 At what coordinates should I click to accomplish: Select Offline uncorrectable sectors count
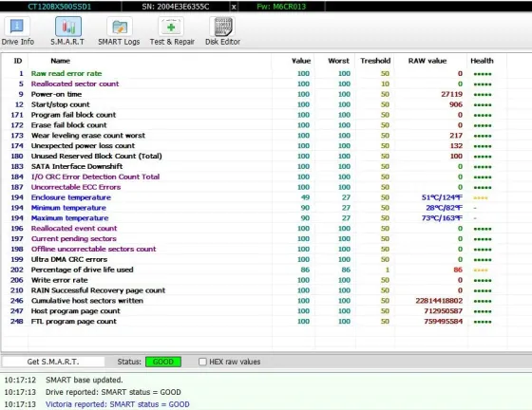click(x=255, y=249)
